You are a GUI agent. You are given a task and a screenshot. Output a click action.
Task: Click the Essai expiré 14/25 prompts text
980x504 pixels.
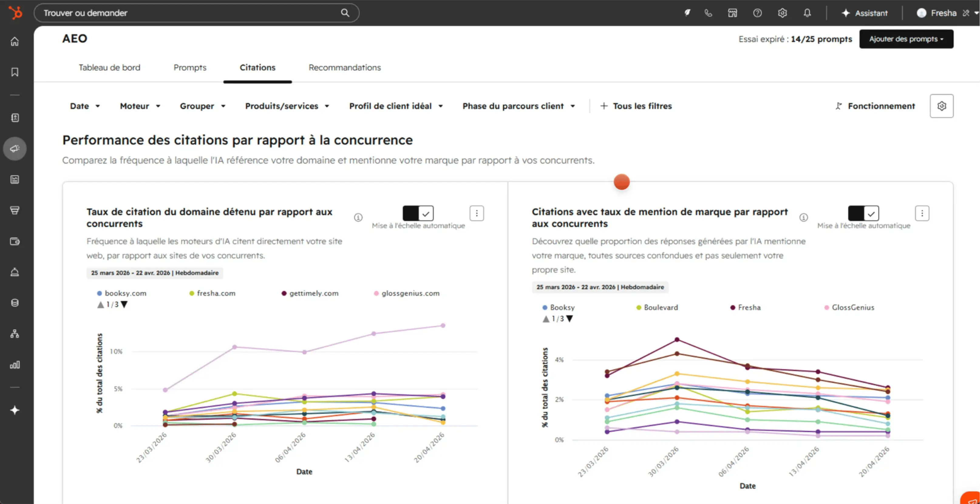coord(795,39)
